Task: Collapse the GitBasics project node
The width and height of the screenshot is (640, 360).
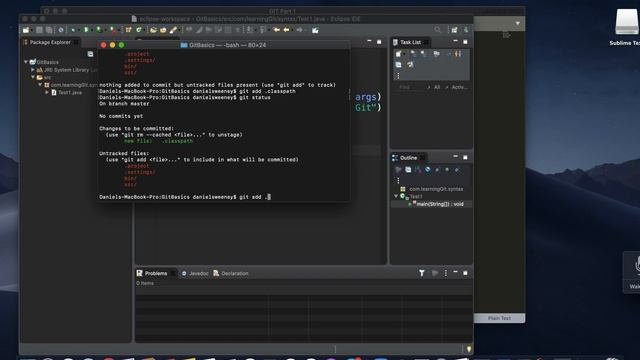Action: tap(26, 62)
